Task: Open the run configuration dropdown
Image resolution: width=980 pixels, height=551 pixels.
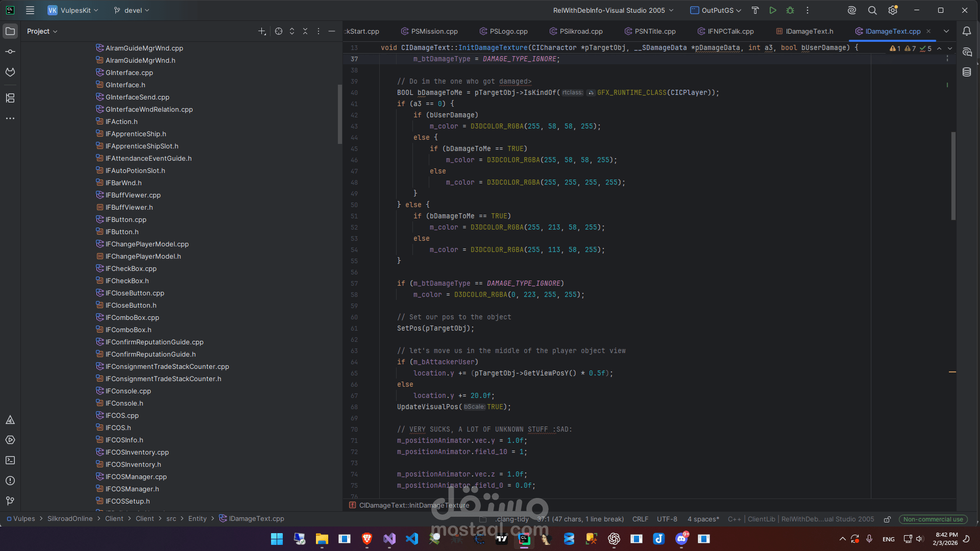Action: (612, 10)
